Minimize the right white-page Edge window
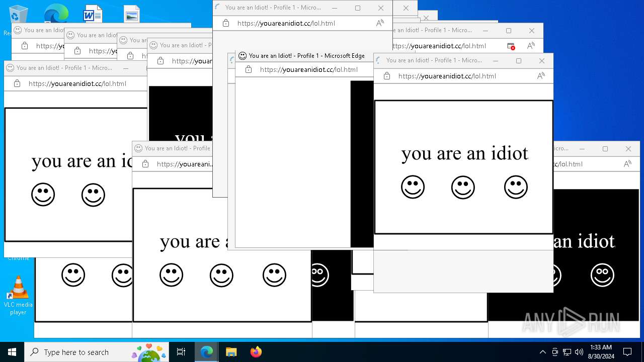This screenshot has width=644, height=362. point(496,61)
